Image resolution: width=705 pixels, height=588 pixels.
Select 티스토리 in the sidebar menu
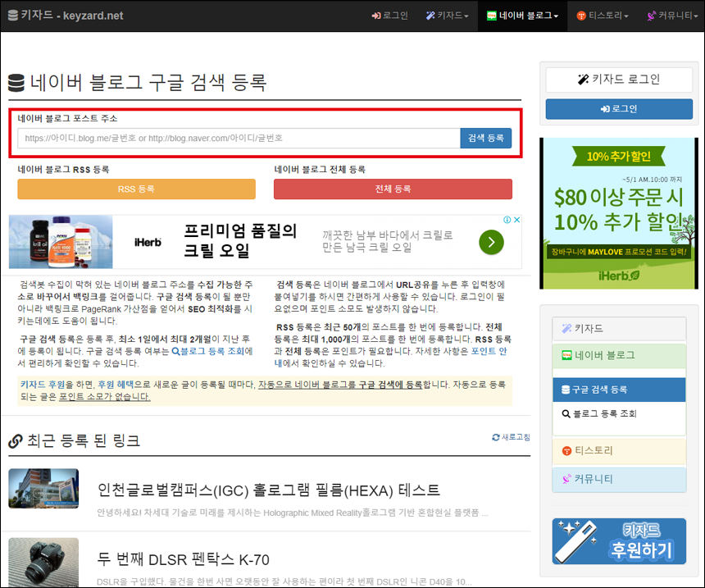click(619, 450)
